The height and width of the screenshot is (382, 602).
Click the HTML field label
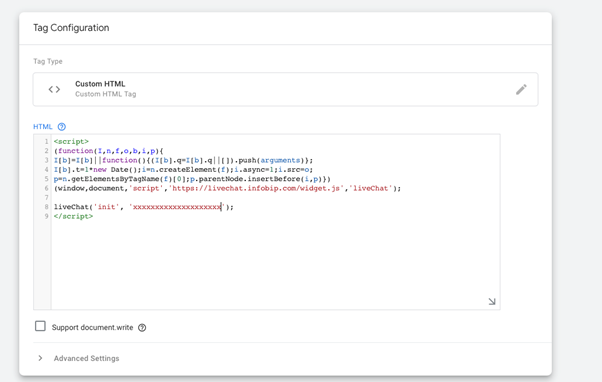(43, 127)
